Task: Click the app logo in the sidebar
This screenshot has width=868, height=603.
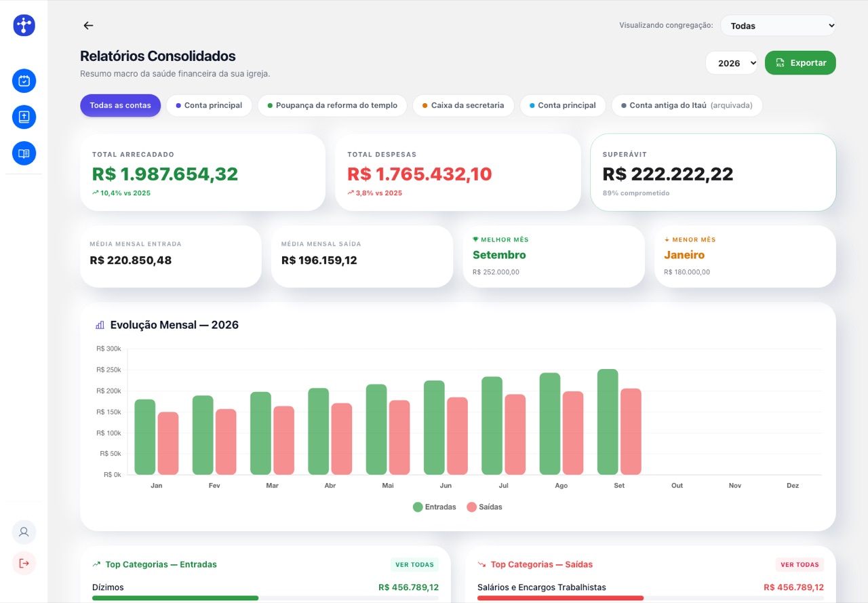Action: 24,25
